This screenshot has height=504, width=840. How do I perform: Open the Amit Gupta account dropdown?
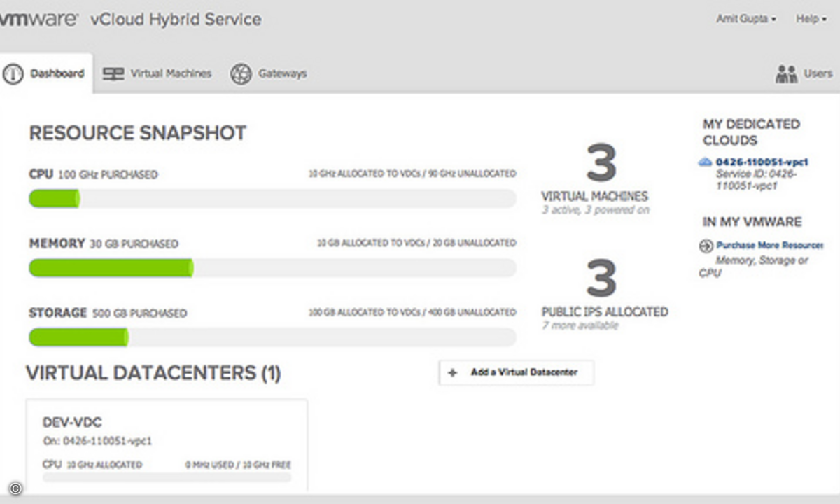[x=746, y=19]
